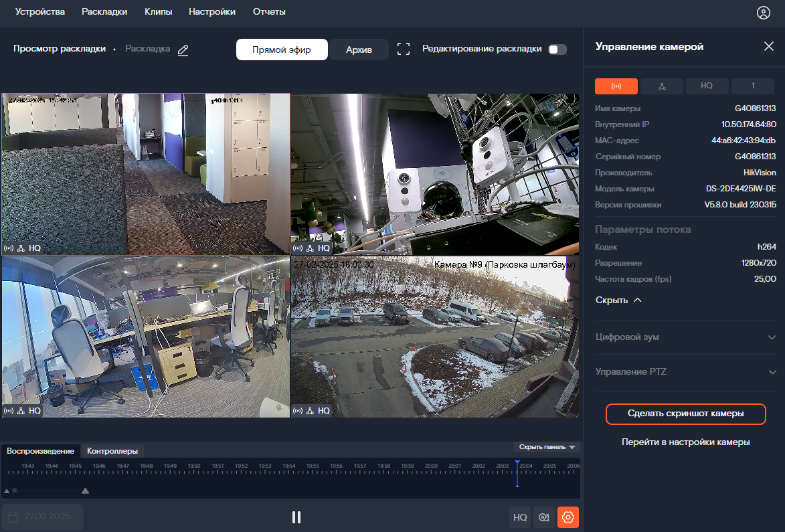Image resolution: width=785 pixels, height=532 pixels.
Task: Click the live-signal icon on the white cameras tile
Action: pos(298,248)
